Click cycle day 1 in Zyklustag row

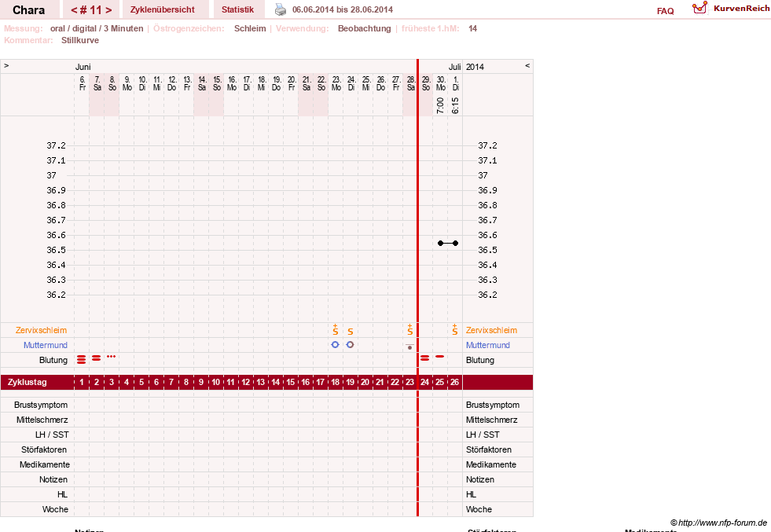[x=82, y=382]
